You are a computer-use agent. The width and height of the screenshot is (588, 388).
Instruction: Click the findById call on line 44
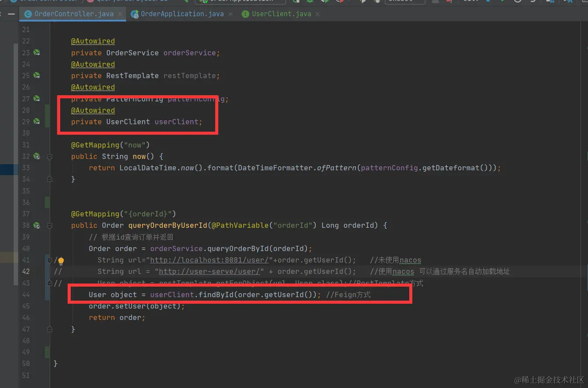216,295
